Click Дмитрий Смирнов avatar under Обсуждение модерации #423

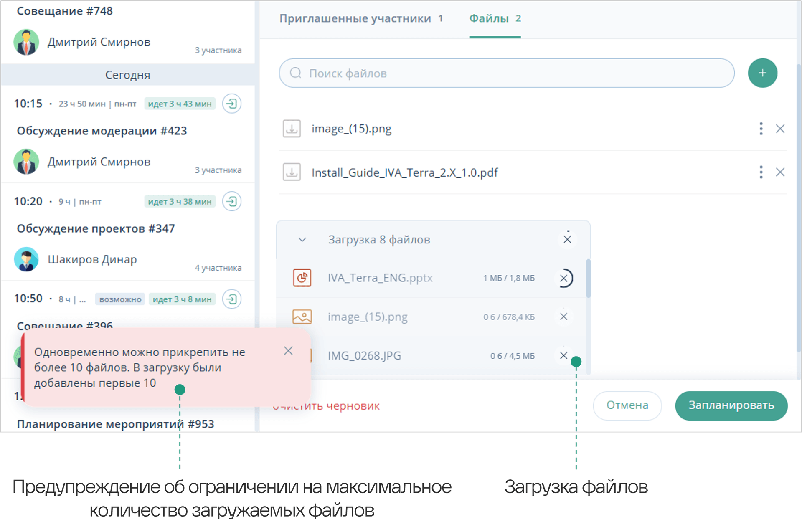[26, 162]
